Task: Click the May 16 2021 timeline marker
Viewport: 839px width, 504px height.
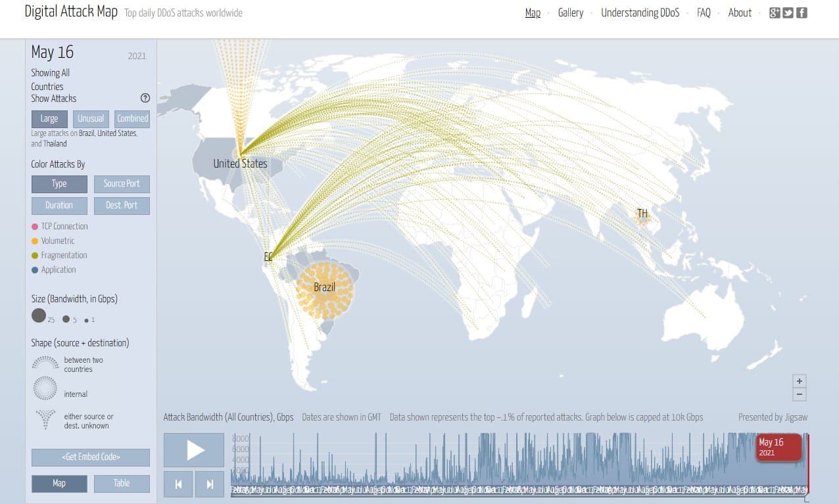Action: (779, 447)
